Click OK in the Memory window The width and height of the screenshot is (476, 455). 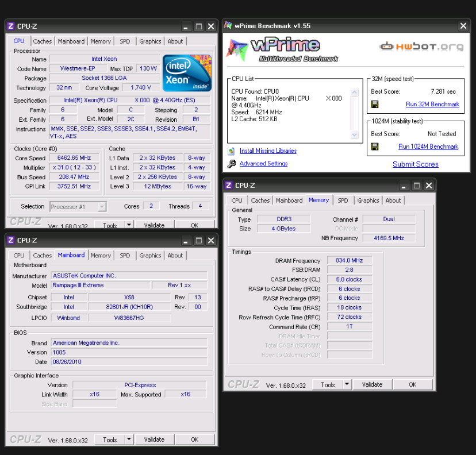[x=413, y=384]
